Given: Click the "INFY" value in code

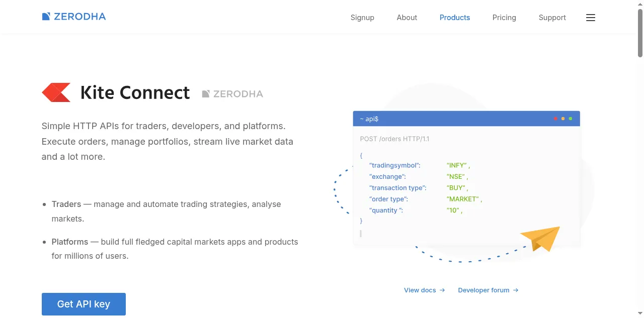Looking at the screenshot, I should pos(457,165).
